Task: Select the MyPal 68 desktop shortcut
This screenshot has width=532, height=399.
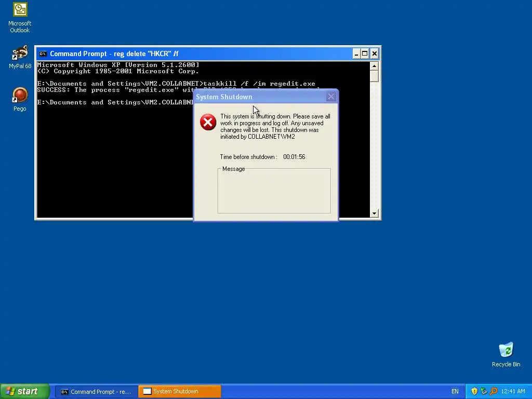Action: tap(20, 57)
